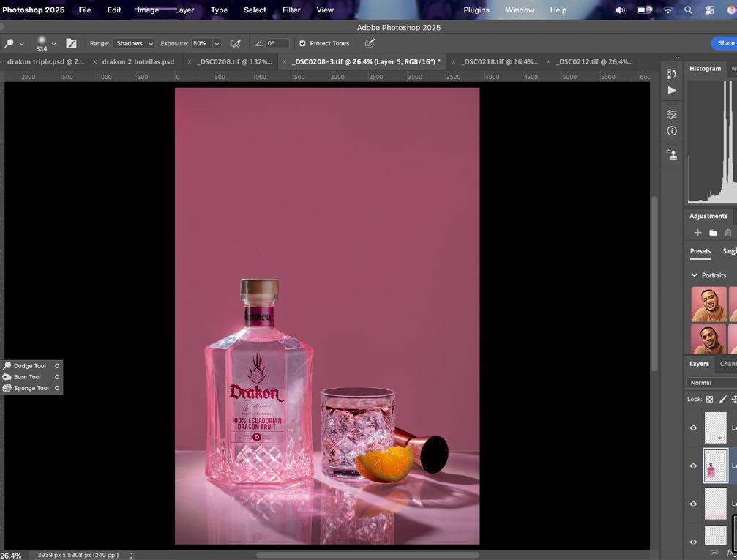This screenshot has width=737, height=560.
Task: Open the Window menu
Action: (x=520, y=10)
